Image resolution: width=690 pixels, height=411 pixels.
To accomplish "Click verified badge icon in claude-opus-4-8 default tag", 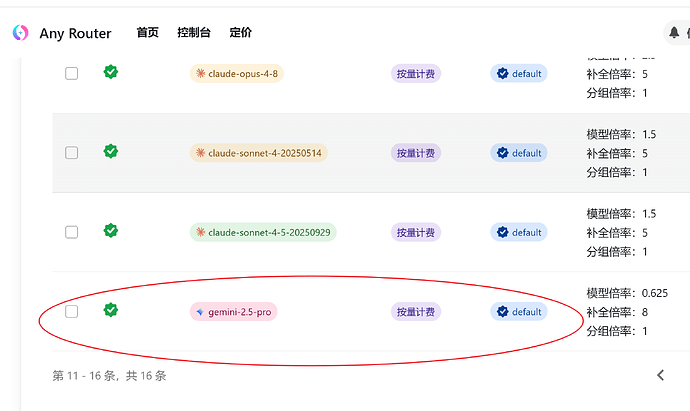I will point(503,73).
